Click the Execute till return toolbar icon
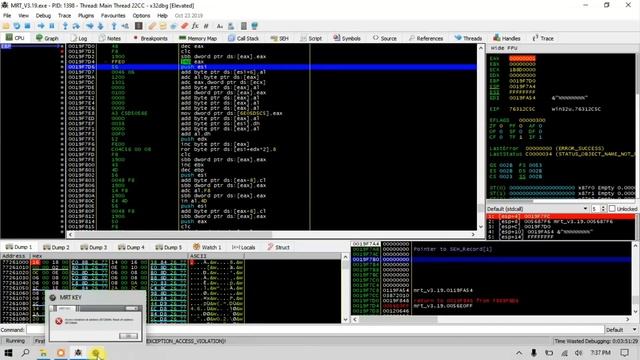This screenshot has height=360, width=640. click(x=114, y=26)
